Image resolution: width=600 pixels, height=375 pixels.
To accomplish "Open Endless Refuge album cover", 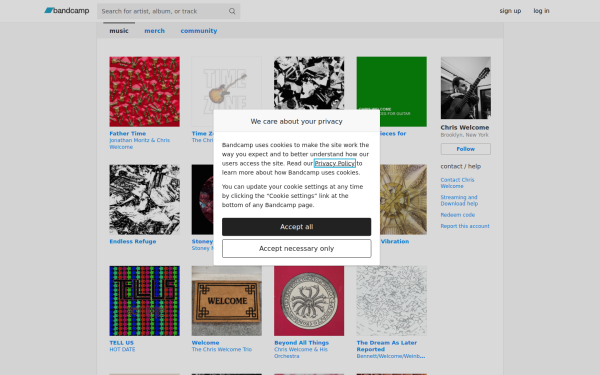I will (144, 200).
